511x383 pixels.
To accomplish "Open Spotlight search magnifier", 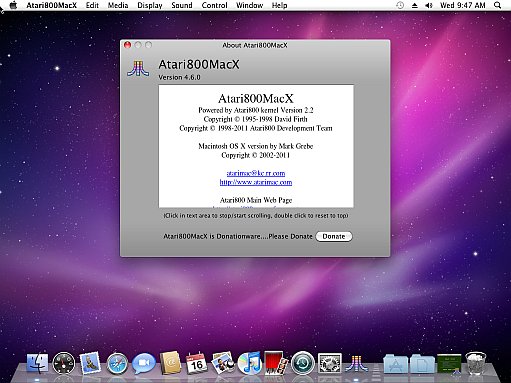I will click(x=497, y=5).
